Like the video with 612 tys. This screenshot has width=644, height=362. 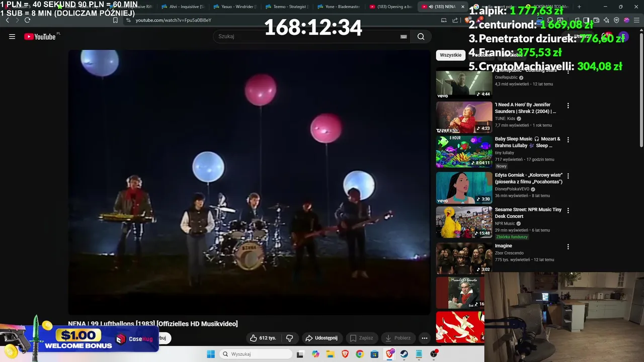(263, 338)
